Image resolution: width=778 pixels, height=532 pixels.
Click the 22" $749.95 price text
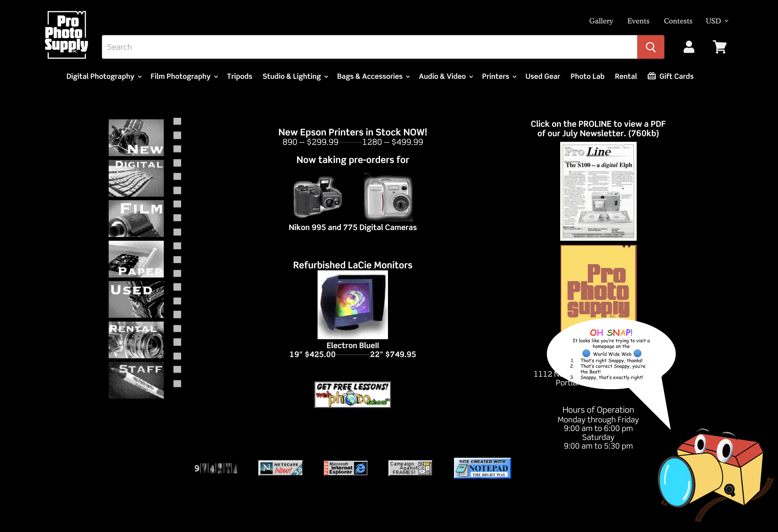(393, 354)
